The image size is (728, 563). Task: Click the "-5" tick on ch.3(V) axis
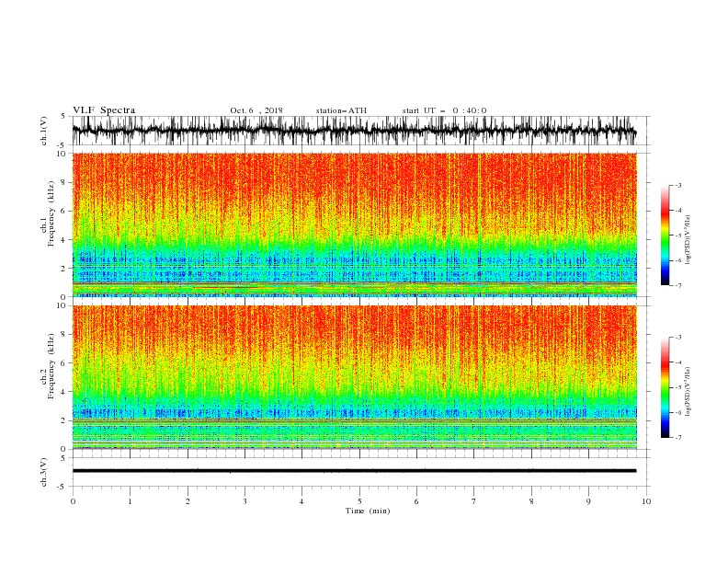(63, 487)
